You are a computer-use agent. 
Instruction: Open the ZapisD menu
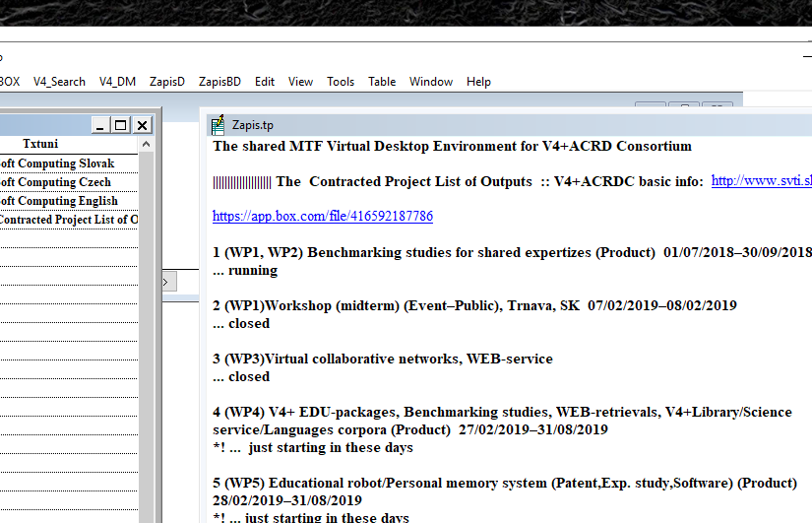(x=167, y=82)
